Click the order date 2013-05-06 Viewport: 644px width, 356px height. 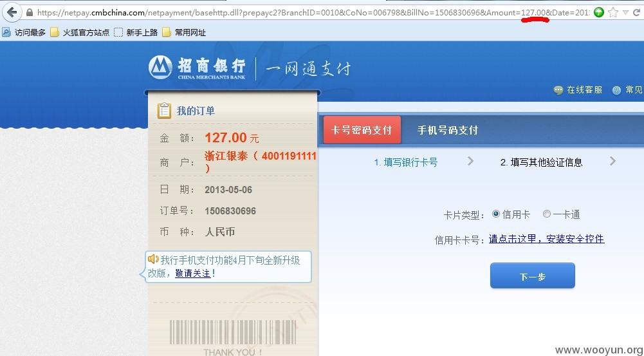(228, 190)
